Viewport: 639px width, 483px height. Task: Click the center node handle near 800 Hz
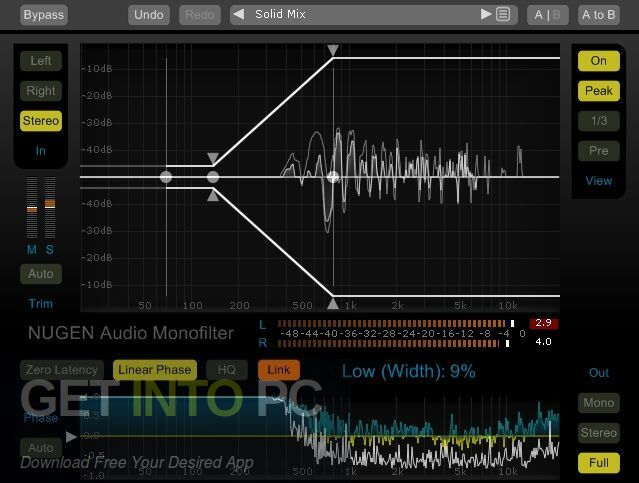(333, 177)
